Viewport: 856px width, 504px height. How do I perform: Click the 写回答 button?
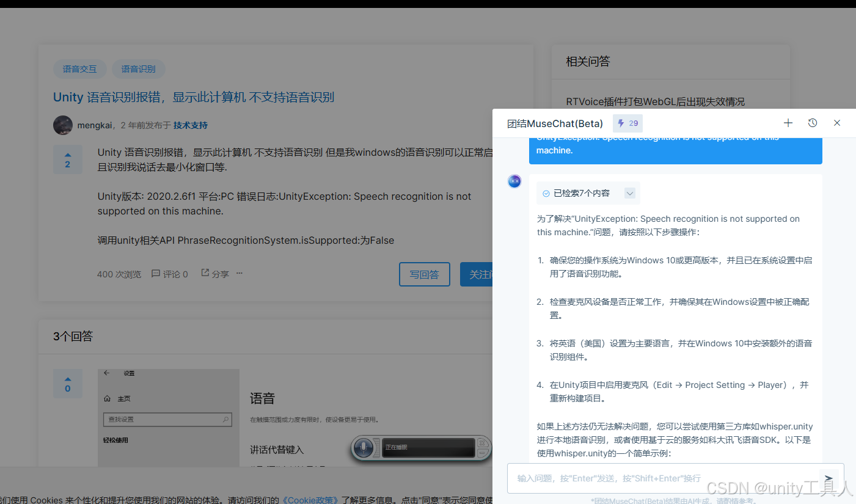(x=424, y=274)
